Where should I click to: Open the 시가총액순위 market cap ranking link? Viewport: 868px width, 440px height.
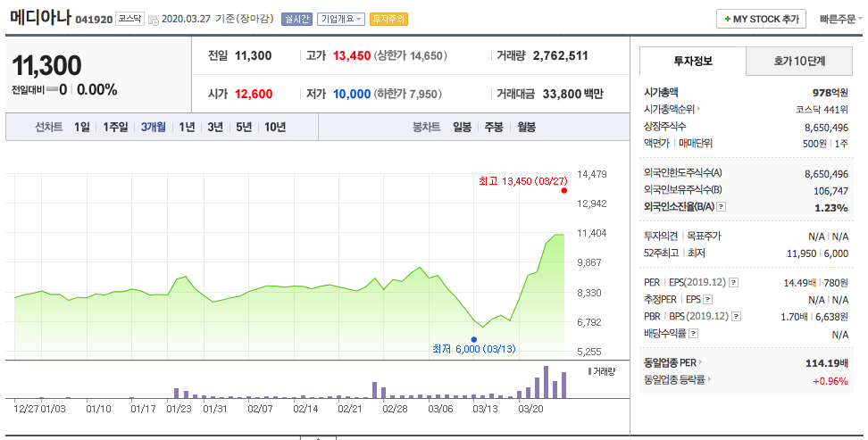tap(672, 110)
